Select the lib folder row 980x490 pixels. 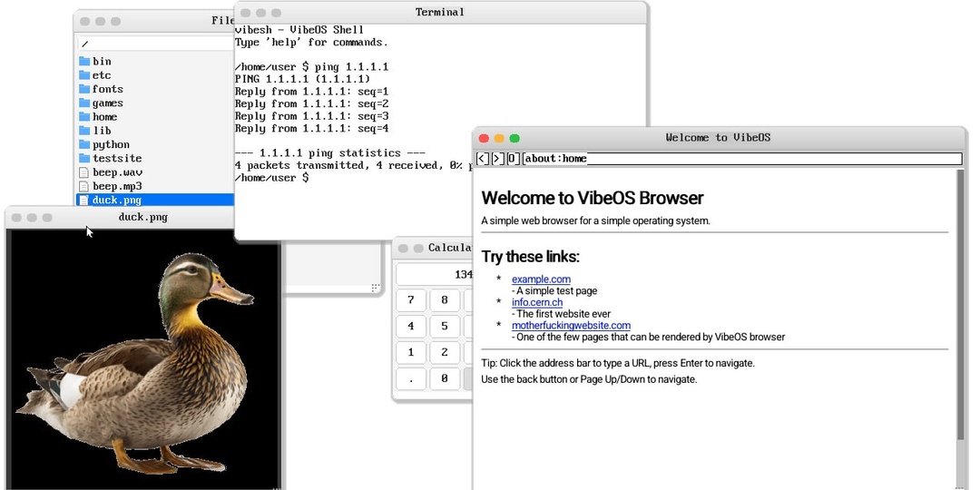click(x=156, y=131)
